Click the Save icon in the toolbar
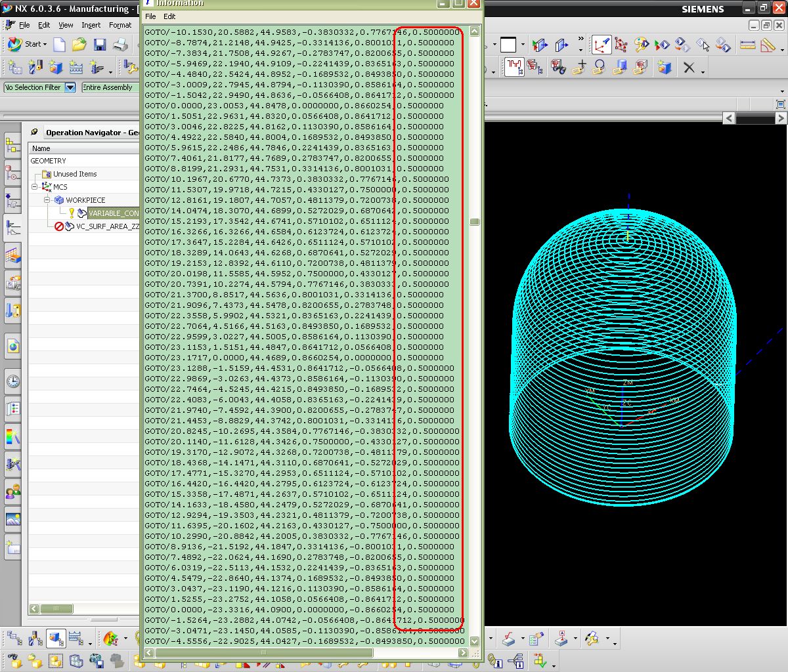Screen dimensions: 788x672 coord(100,45)
